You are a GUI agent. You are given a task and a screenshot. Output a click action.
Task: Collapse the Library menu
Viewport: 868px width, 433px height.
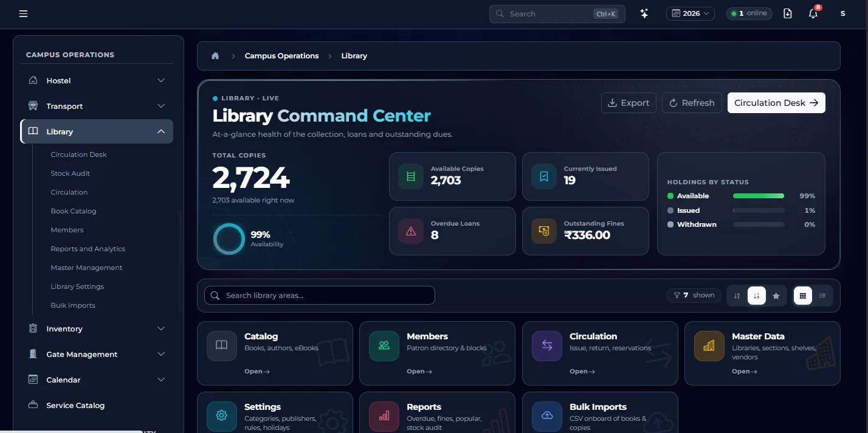tap(97, 131)
